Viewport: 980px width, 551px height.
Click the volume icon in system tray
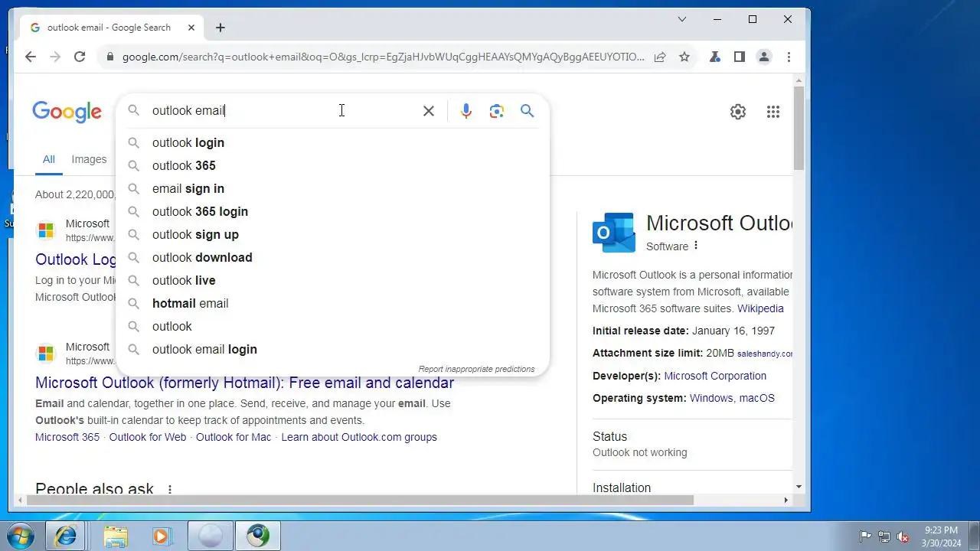(903, 536)
